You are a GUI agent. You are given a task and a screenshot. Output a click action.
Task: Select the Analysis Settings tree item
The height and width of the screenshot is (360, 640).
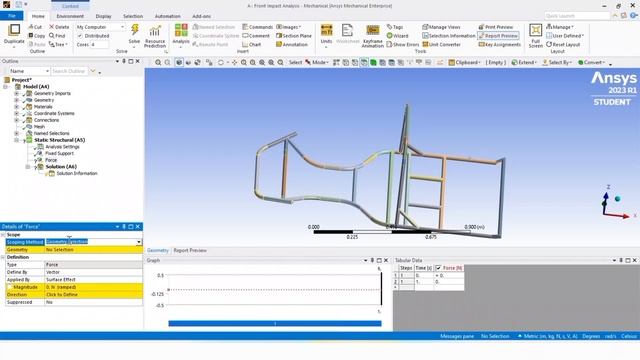click(x=62, y=147)
